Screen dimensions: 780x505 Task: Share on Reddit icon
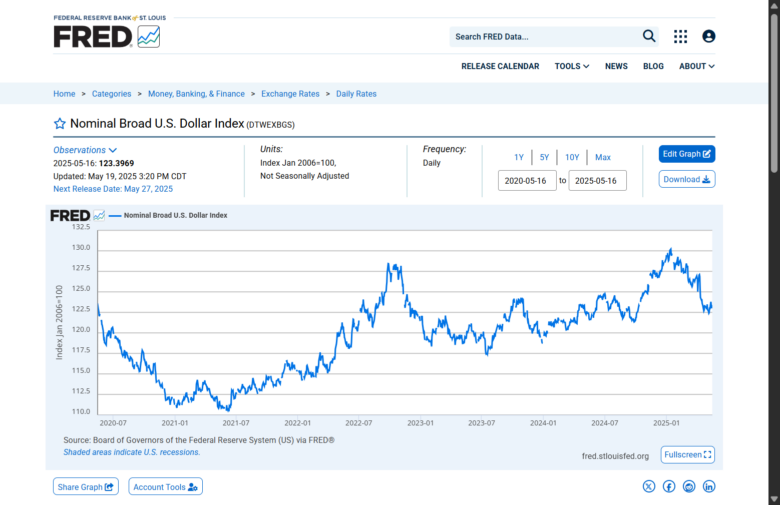click(x=689, y=486)
